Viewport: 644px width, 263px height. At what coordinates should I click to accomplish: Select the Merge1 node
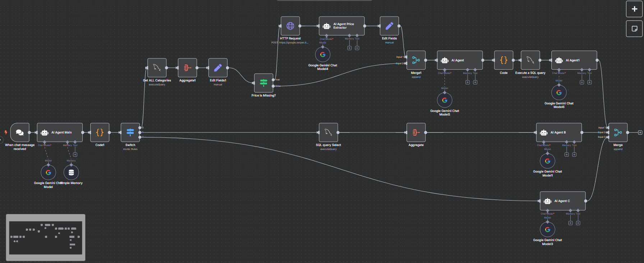(416, 60)
